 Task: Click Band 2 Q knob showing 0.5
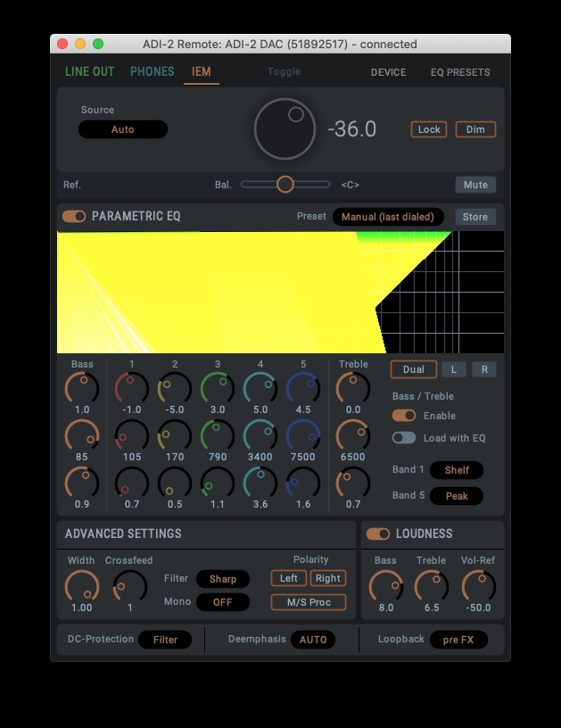175,483
